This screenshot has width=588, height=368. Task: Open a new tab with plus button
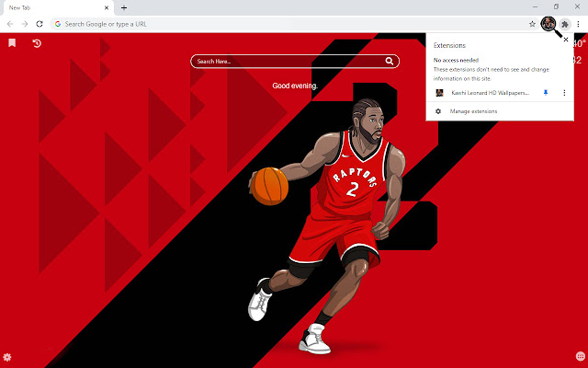(124, 7)
